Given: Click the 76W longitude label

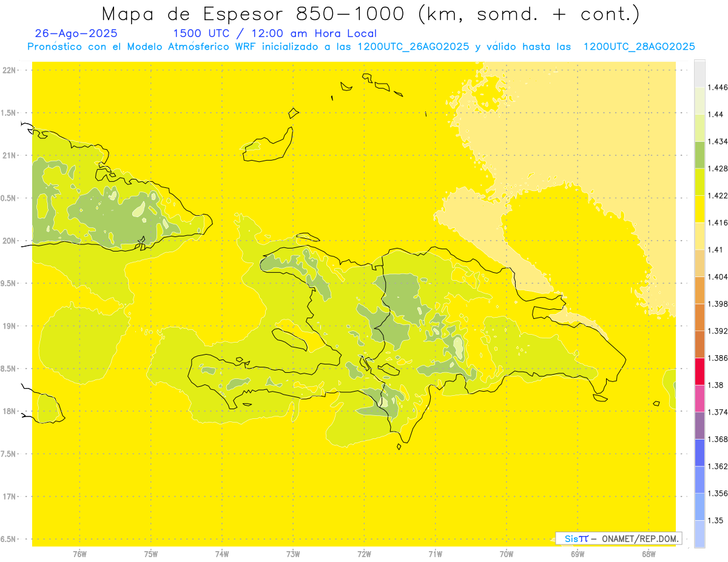Looking at the screenshot, I should tap(79, 554).
